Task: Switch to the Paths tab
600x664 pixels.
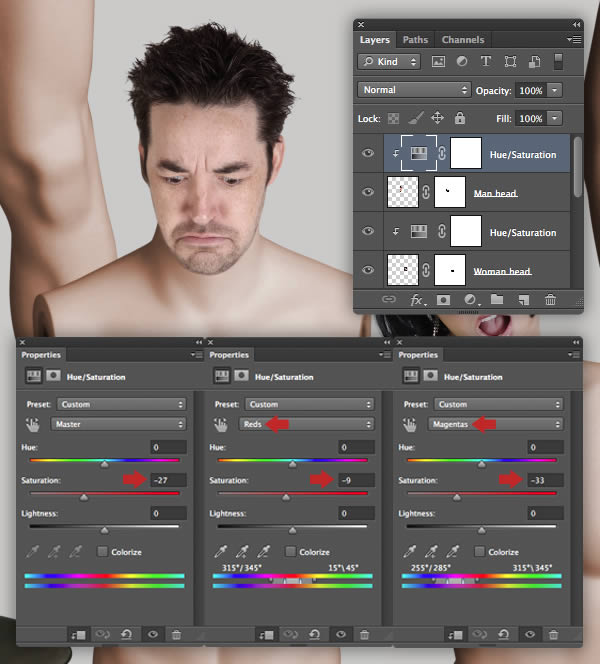Action: pyautogui.click(x=415, y=40)
